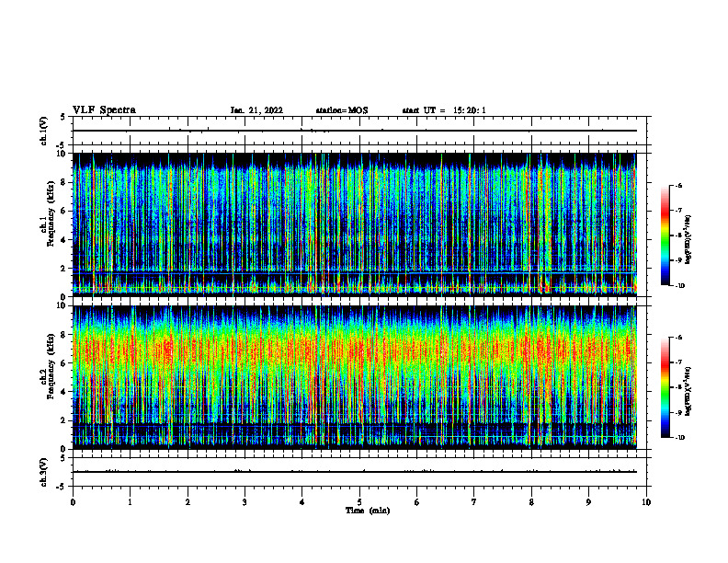Click the "ch.3(V)" voltage axis label

click(44, 472)
